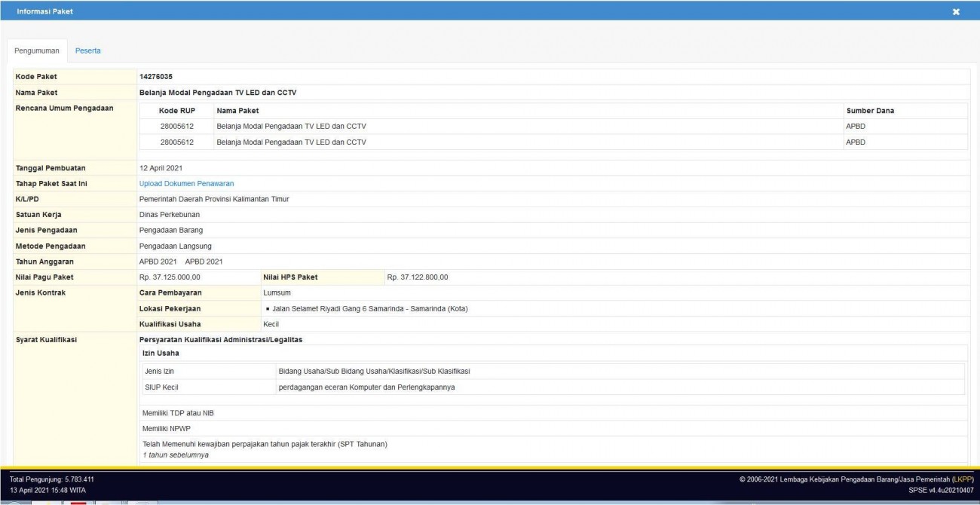Click the Kode RUP column header
The image size is (980, 505).
click(x=177, y=111)
